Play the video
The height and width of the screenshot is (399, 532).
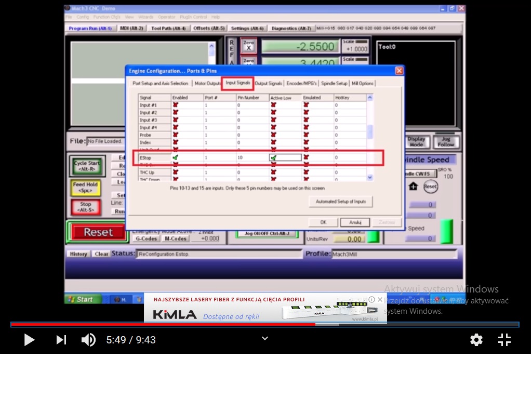29,340
